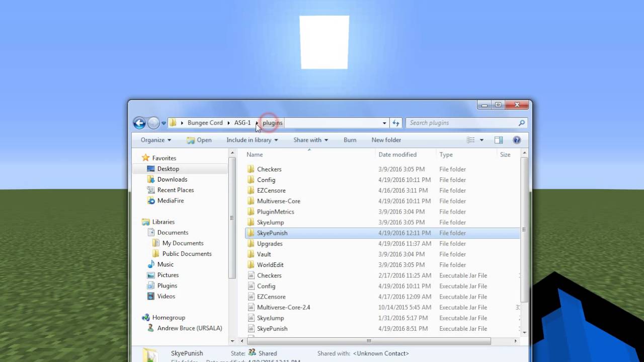The image size is (644, 362).
Task: Select Bungee Cord in the address path
Action: pos(205,123)
